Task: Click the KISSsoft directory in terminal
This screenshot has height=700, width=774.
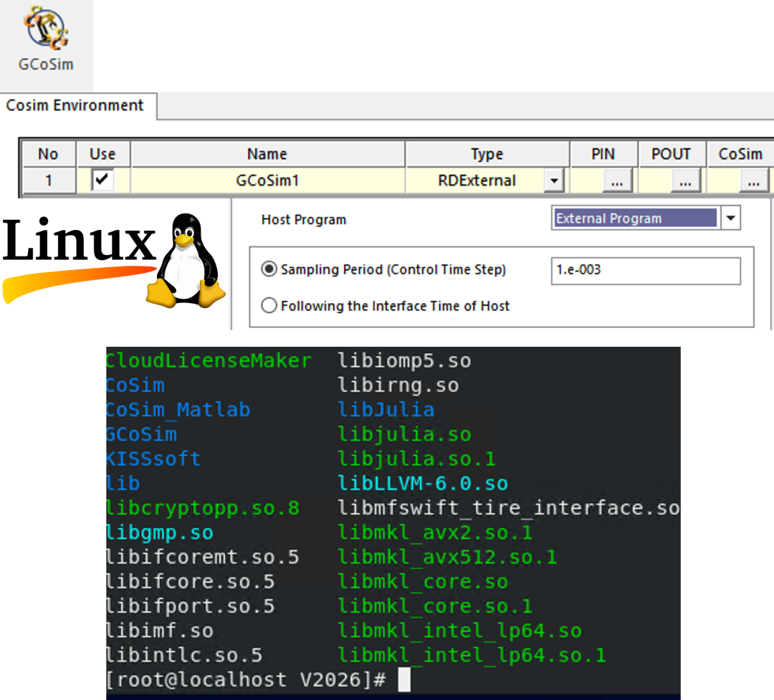Action: coord(153,459)
